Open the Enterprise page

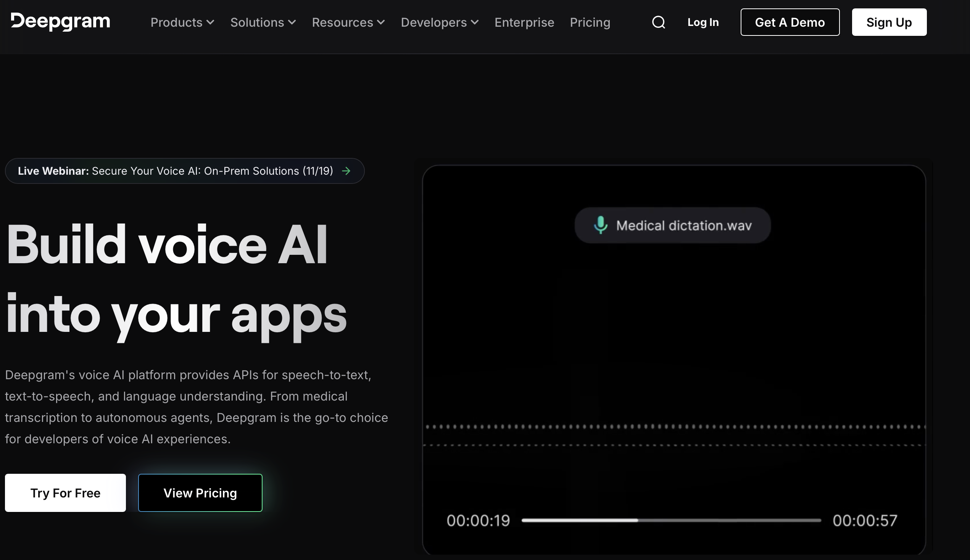(524, 22)
